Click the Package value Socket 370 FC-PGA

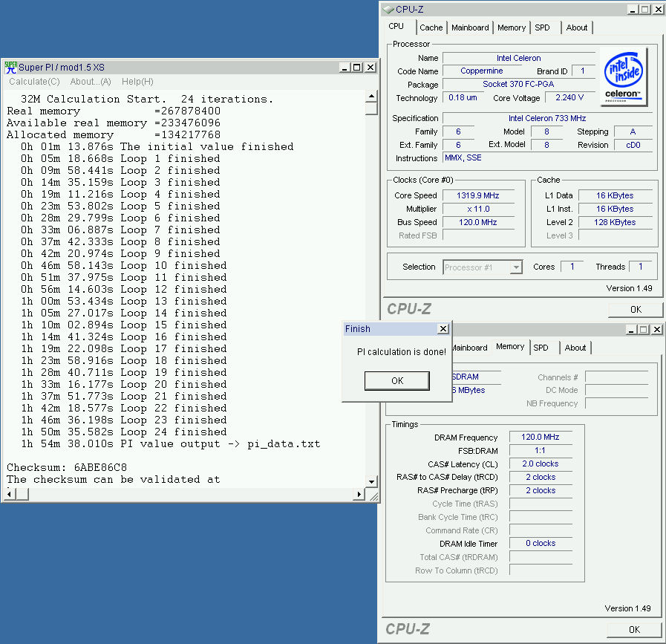518,84
